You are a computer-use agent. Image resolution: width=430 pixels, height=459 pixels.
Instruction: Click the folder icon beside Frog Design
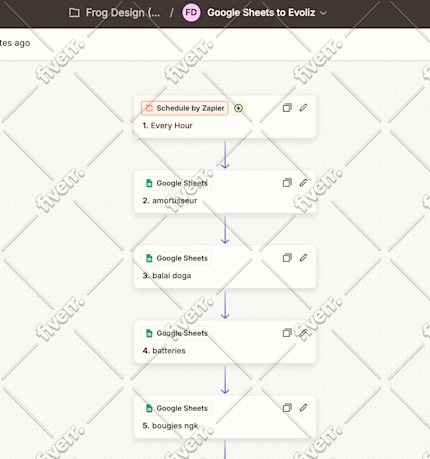(74, 13)
